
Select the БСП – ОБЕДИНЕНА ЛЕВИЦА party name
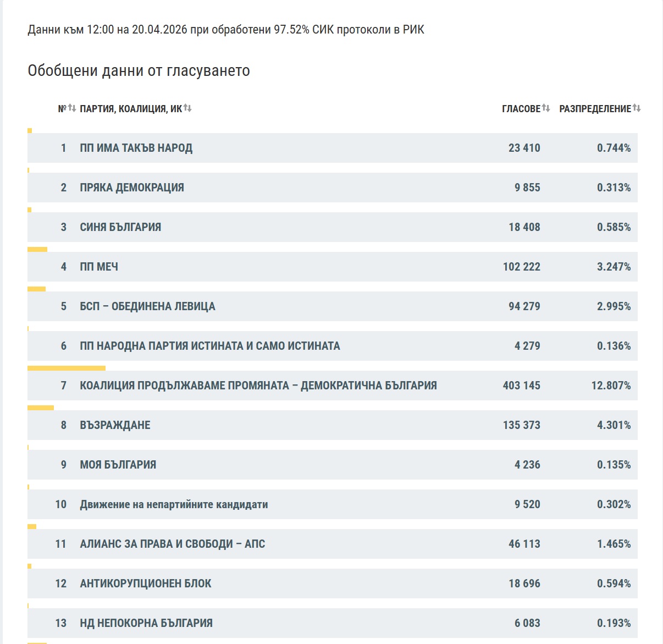point(147,306)
